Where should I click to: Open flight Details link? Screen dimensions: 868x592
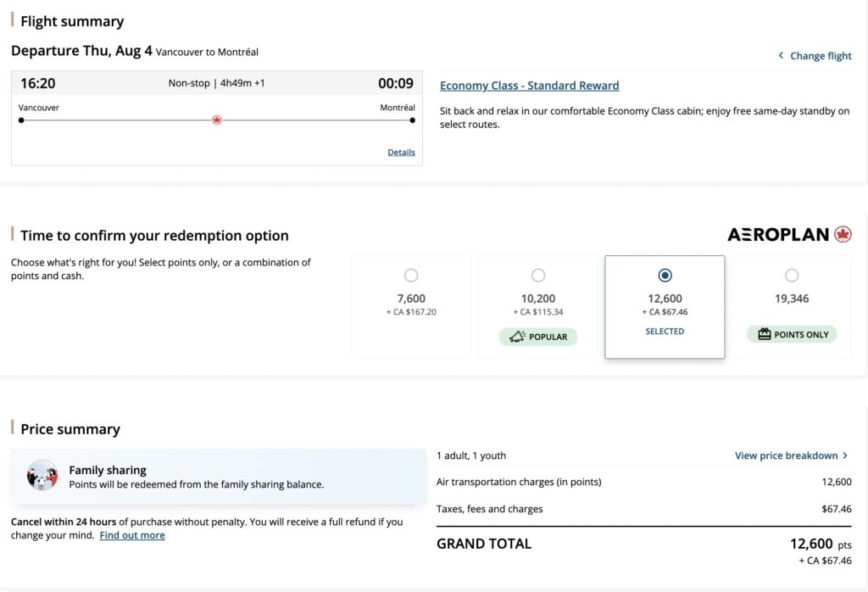[x=402, y=153]
